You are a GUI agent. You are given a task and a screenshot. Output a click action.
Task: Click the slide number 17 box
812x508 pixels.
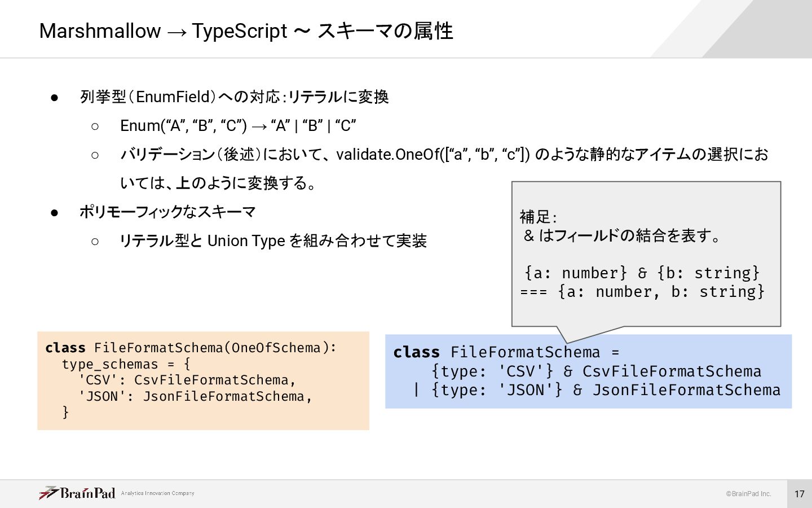(799, 494)
